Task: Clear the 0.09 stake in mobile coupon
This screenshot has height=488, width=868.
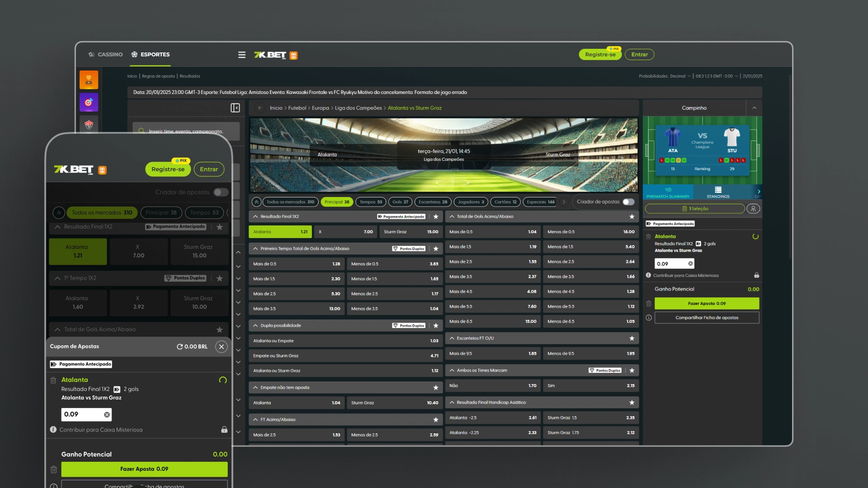Action: pos(107,414)
